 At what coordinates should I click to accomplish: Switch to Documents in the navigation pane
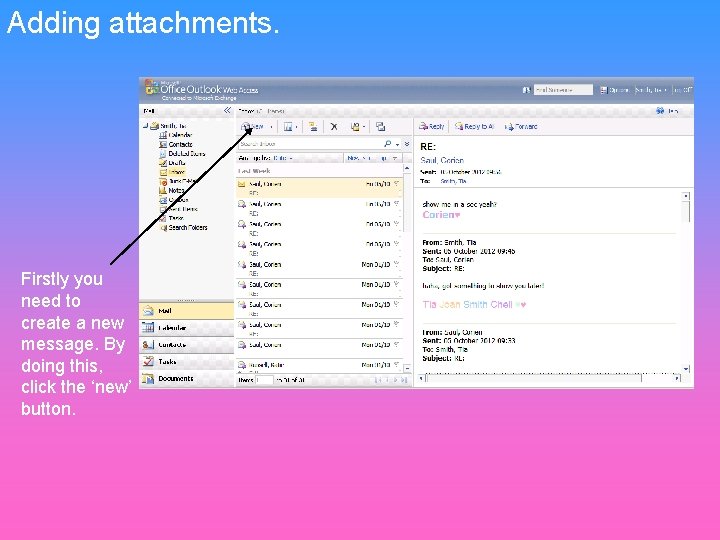tap(186, 379)
